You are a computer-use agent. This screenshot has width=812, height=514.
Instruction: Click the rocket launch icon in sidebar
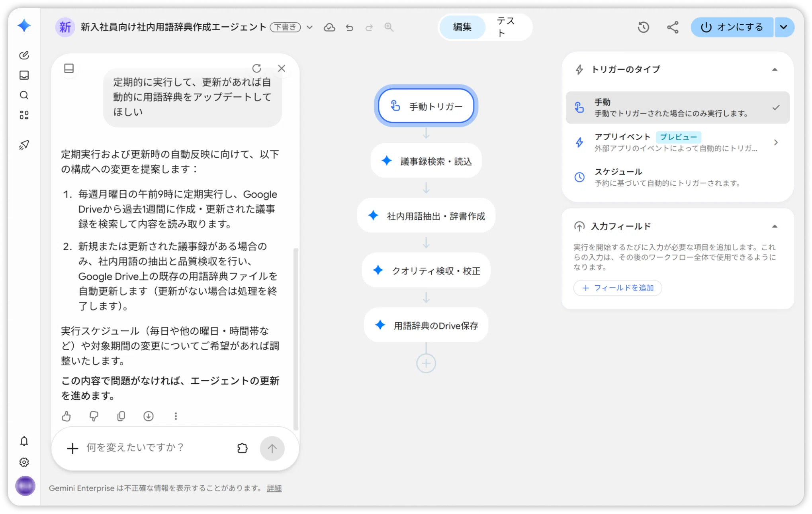click(24, 145)
